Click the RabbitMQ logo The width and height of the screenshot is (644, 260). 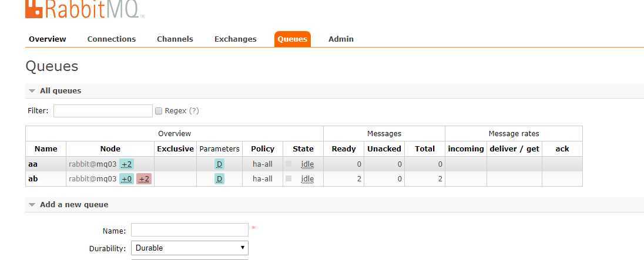(x=85, y=9)
